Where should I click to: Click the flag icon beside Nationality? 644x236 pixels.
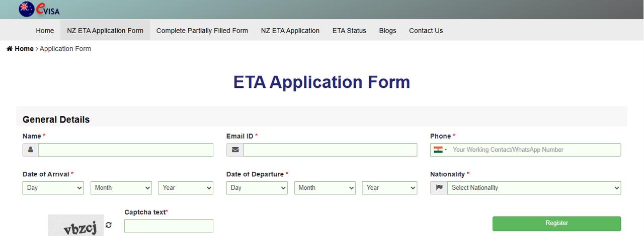(439, 188)
